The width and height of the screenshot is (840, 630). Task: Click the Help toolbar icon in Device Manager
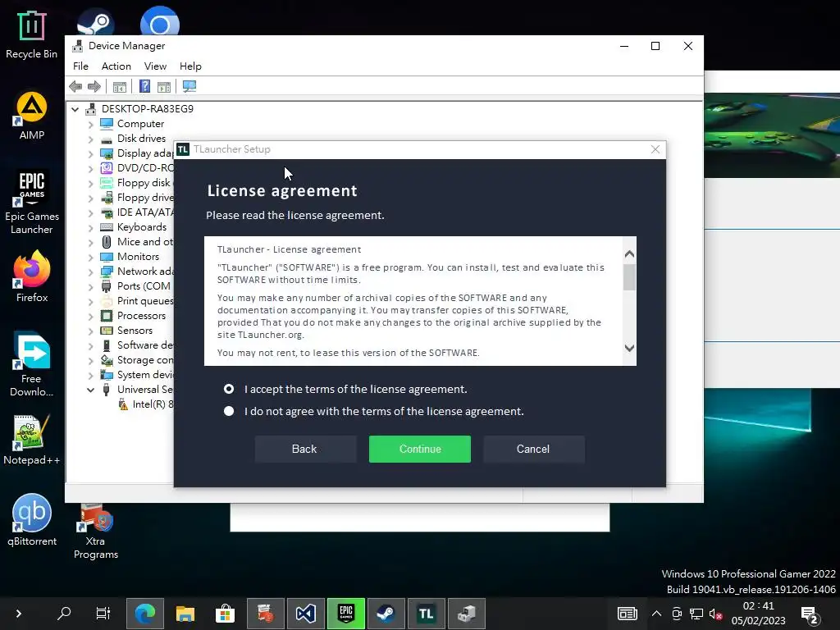coord(144,86)
